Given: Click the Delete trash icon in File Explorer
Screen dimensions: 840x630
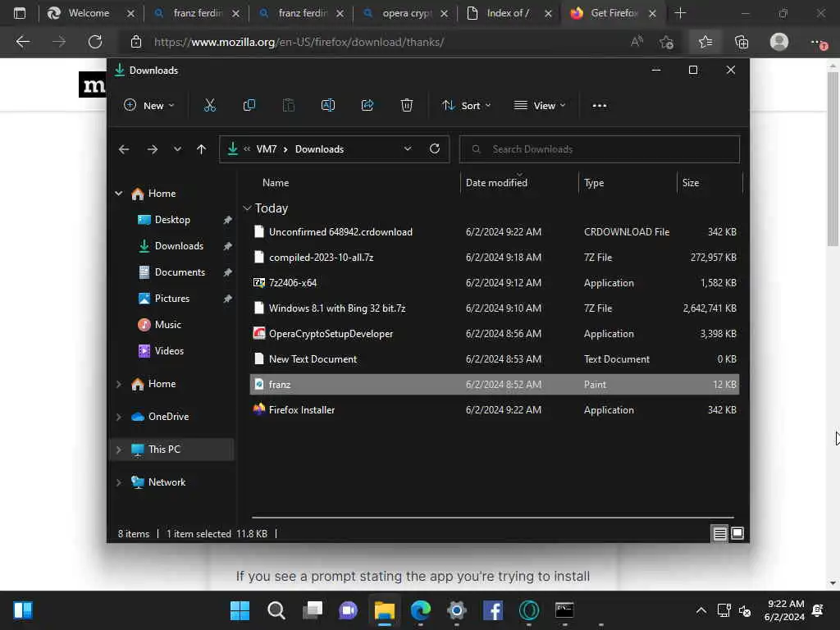Looking at the screenshot, I should (x=407, y=106).
